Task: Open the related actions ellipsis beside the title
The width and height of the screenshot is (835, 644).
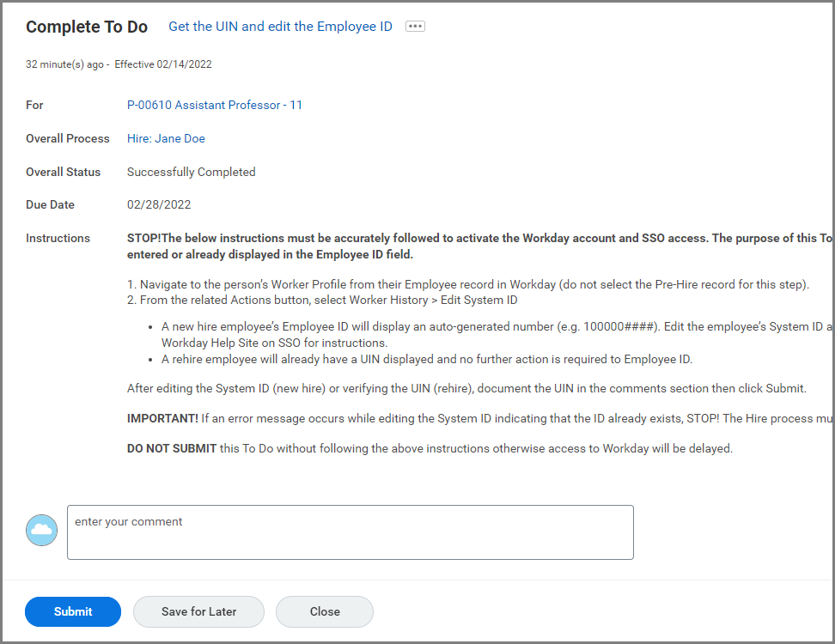Action: coord(415,27)
